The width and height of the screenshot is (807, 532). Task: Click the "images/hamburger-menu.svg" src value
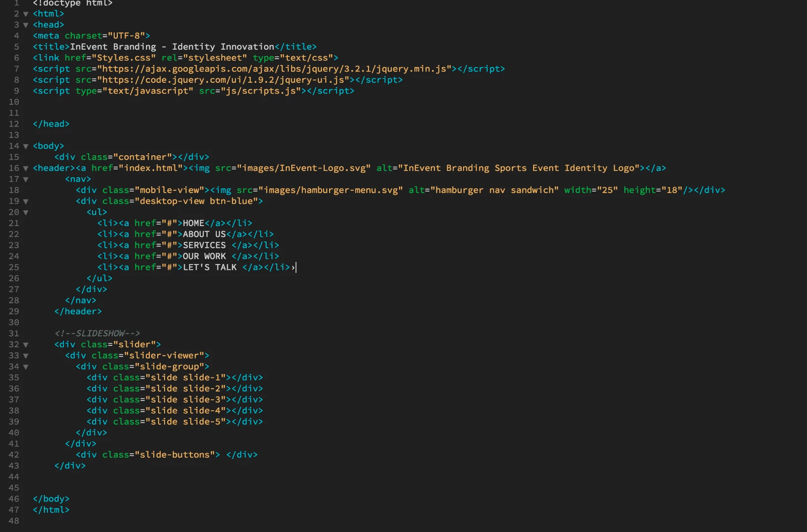[331, 190]
